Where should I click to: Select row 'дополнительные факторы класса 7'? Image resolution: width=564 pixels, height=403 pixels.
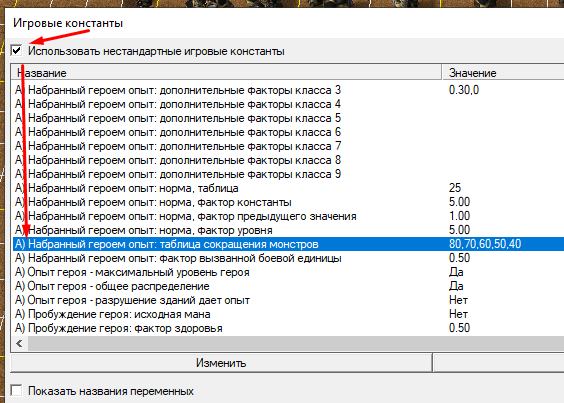tap(288, 146)
